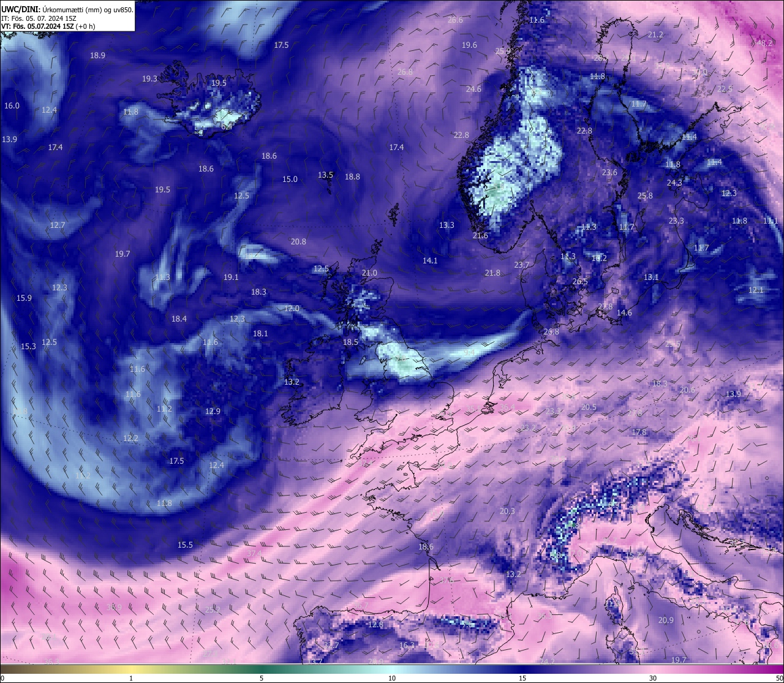Click the map value 17.8
Screen dimensions: 784x683
(x=639, y=432)
